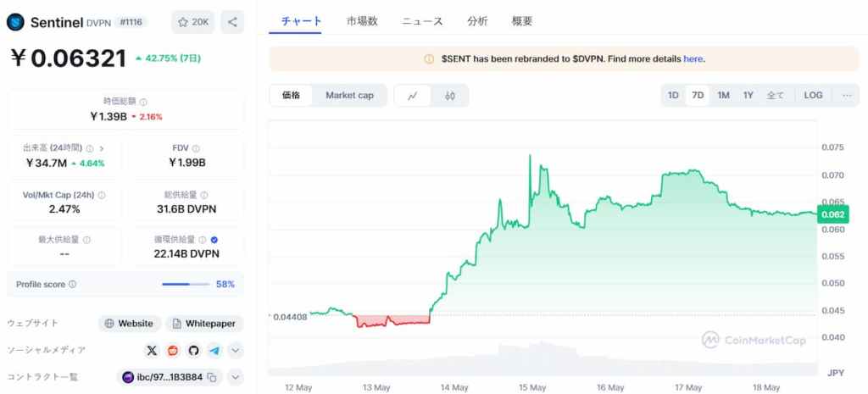Open the Reddit social link
Viewport: 868px width, 394px height.
click(x=173, y=350)
